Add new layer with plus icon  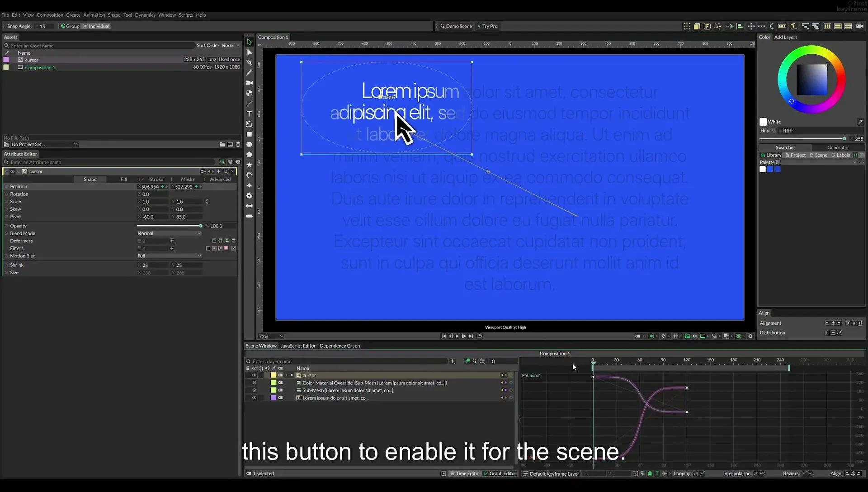(452, 361)
